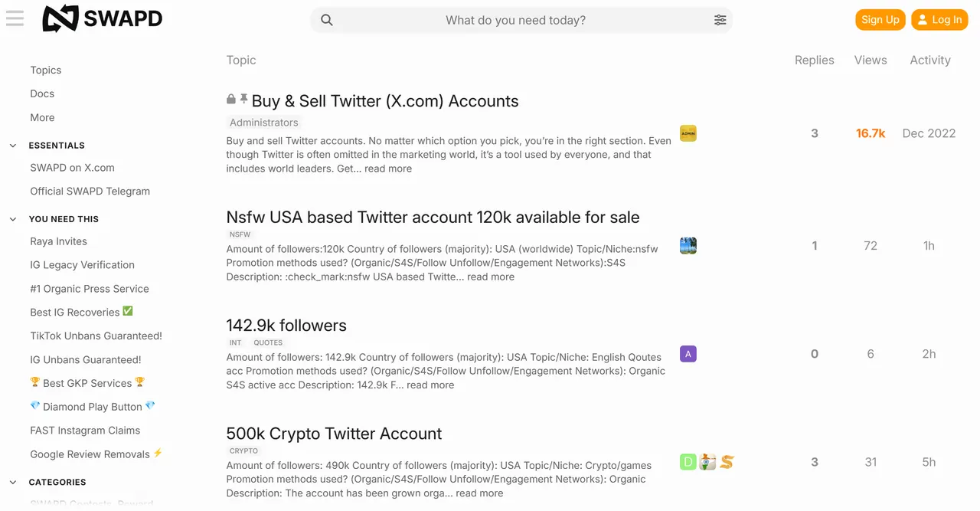Expand read more on the NSFW listing

(x=491, y=277)
